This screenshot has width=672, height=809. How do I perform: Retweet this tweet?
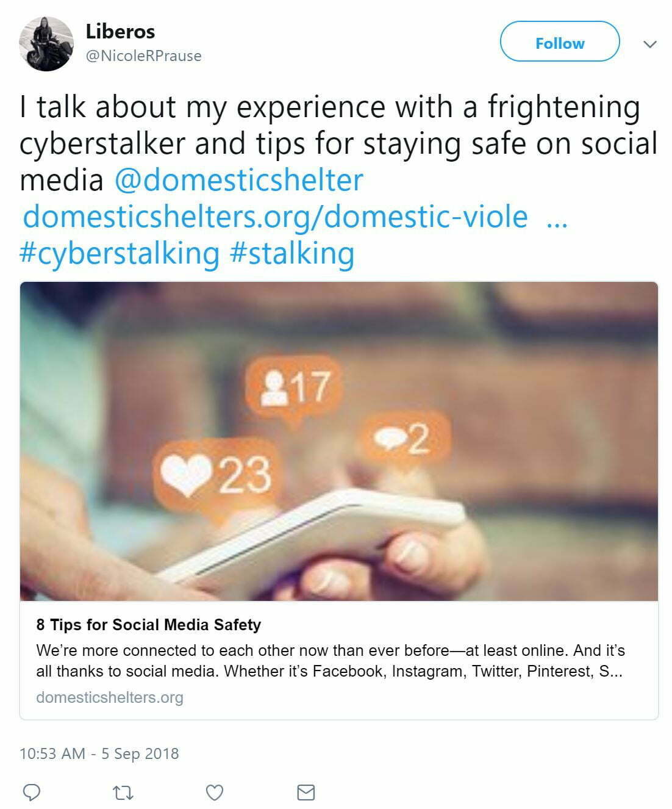click(x=123, y=793)
